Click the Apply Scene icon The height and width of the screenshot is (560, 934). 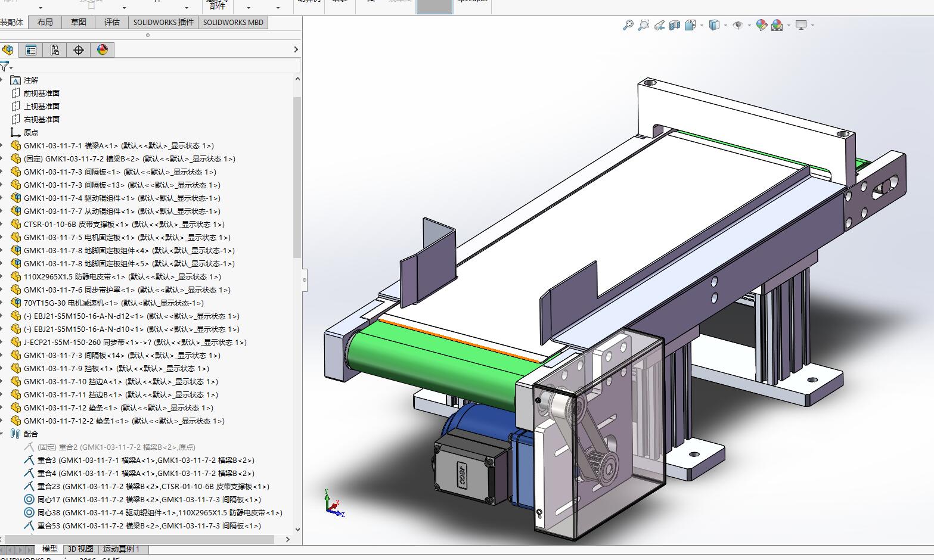click(777, 25)
